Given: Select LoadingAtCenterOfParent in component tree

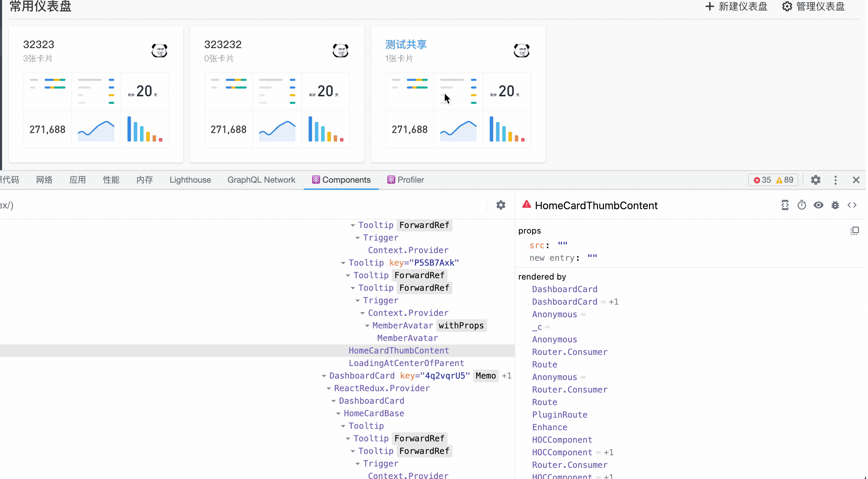Looking at the screenshot, I should coord(406,363).
